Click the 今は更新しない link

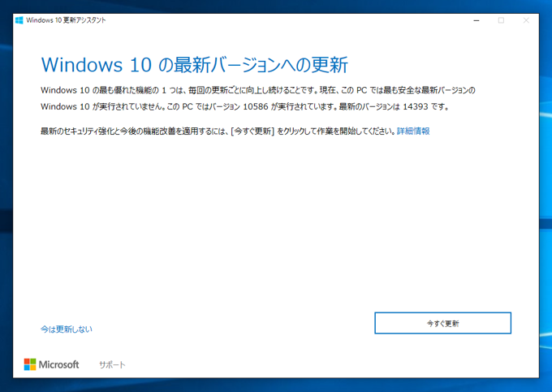tap(67, 330)
